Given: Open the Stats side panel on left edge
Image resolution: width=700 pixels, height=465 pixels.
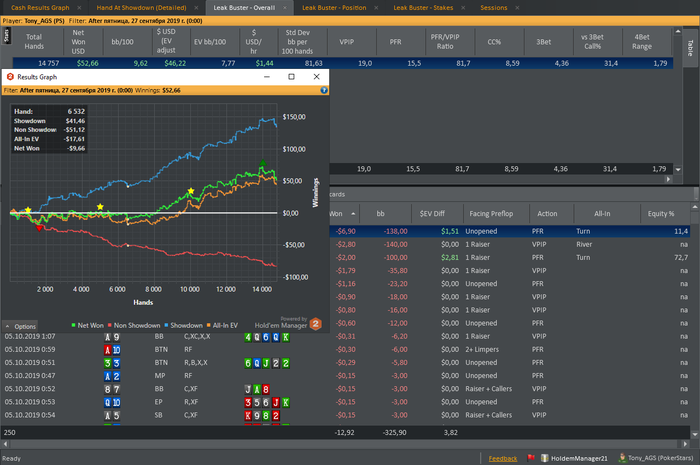Looking at the screenshot, I should (5, 36).
